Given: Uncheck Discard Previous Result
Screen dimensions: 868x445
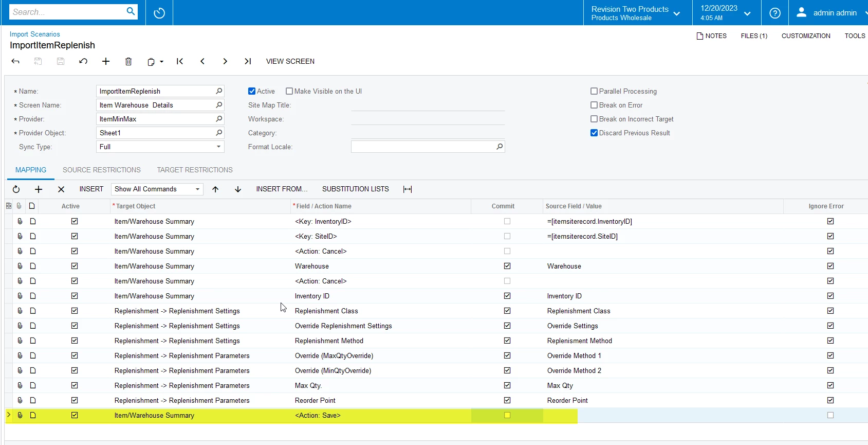Looking at the screenshot, I should pyautogui.click(x=594, y=133).
